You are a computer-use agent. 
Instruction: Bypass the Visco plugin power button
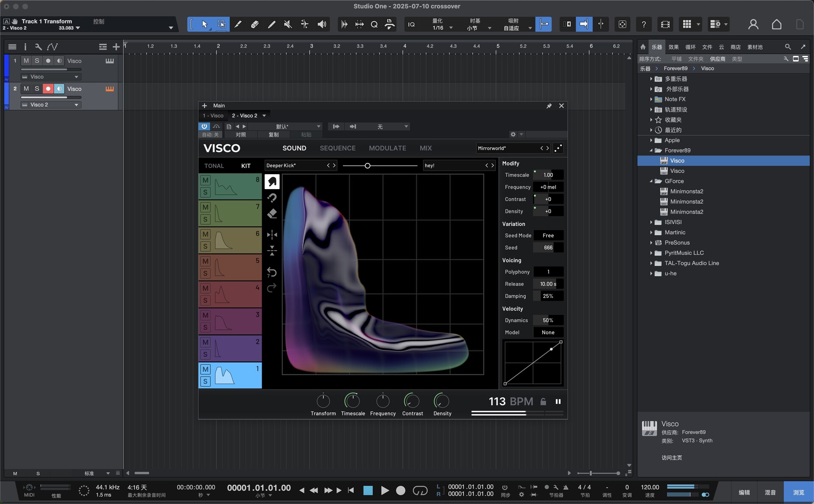[204, 126]
